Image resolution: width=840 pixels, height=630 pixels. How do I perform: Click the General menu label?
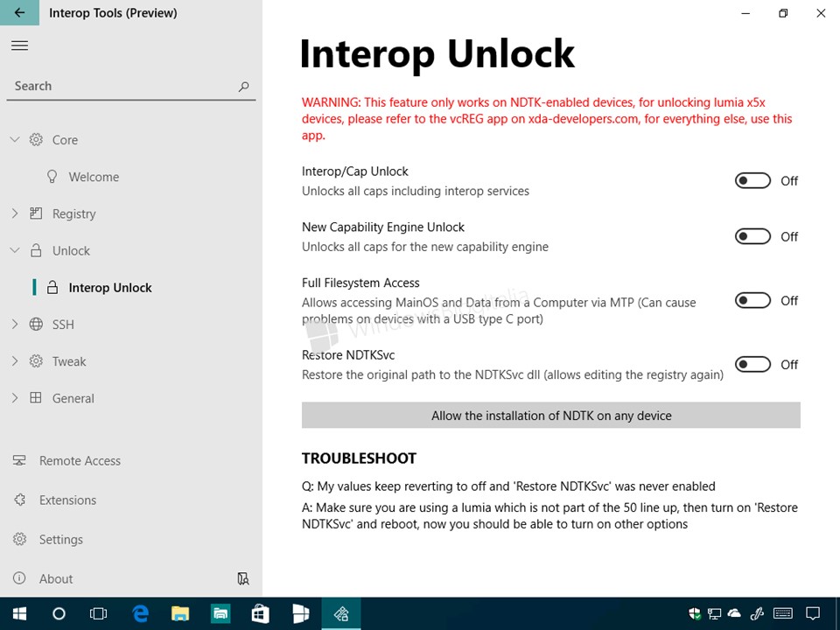click(73, 399)
